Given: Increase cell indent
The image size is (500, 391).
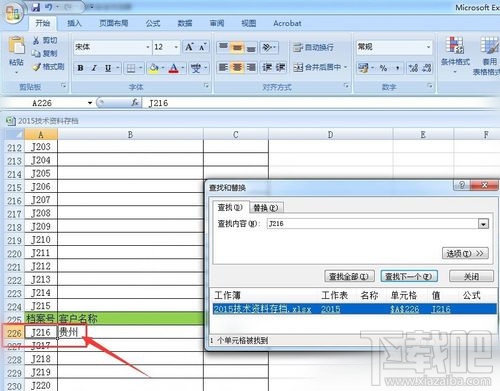Looking at the screenshot, I should (x=280, y=68).
